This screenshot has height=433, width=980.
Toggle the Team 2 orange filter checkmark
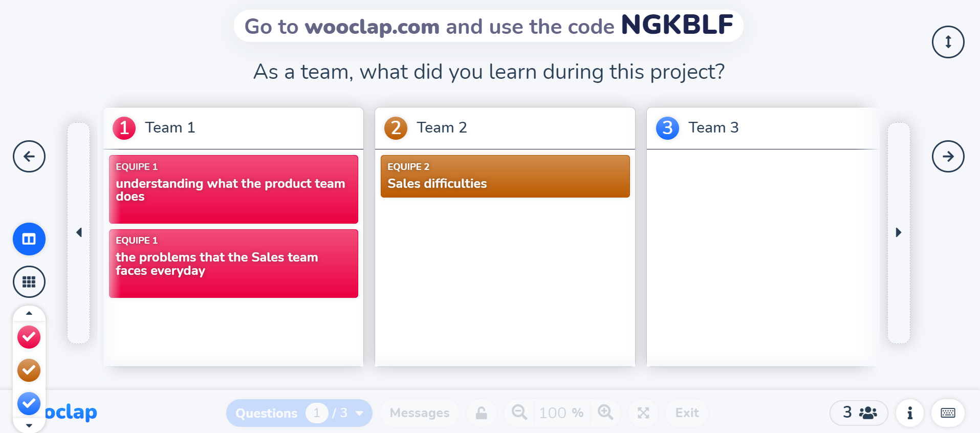pyautogui.click(x=29, y=370)
